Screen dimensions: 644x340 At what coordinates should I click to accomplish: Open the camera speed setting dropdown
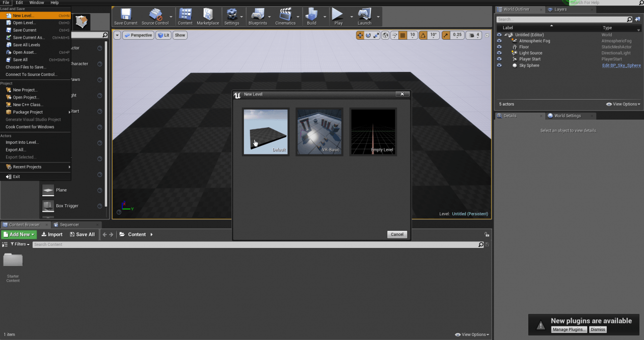click(x=474, y=35)
